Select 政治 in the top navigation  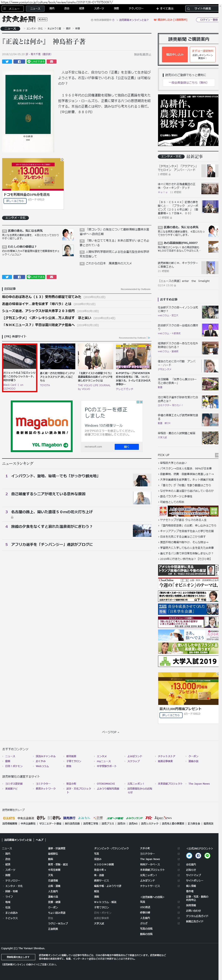pyautogui.click(x=66, y=8)
